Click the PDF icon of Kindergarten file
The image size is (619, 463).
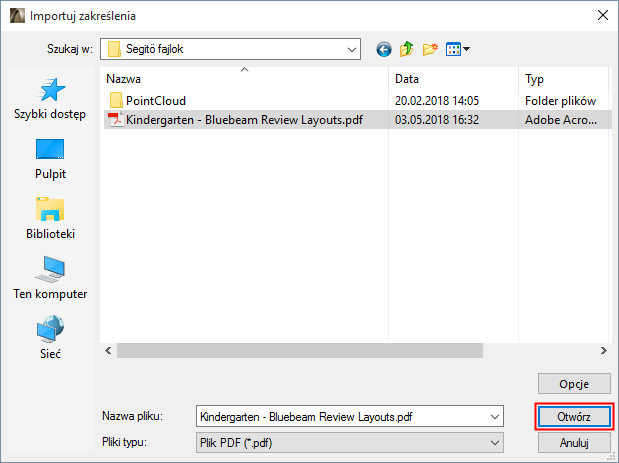pyautogui.click(x=116, y=120)
